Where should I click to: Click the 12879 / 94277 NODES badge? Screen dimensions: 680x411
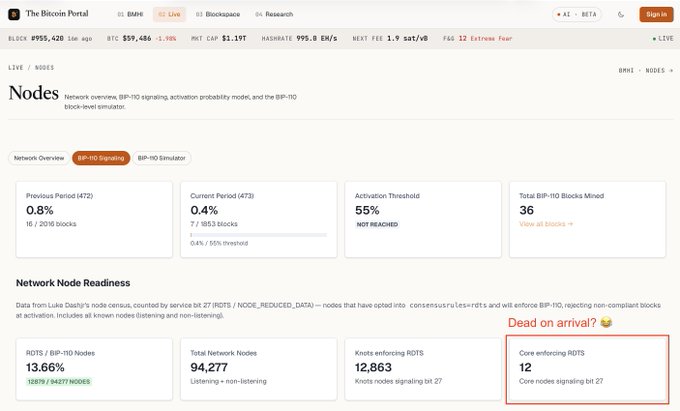[59, 382]
